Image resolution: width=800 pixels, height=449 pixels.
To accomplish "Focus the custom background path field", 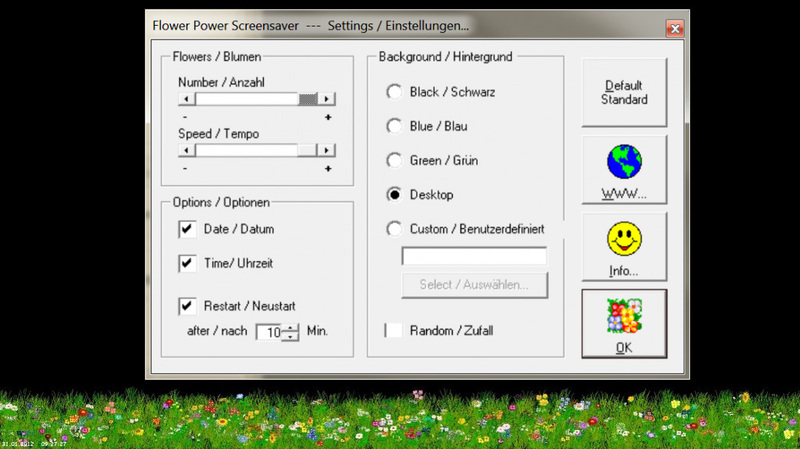I will click(474, 256).
